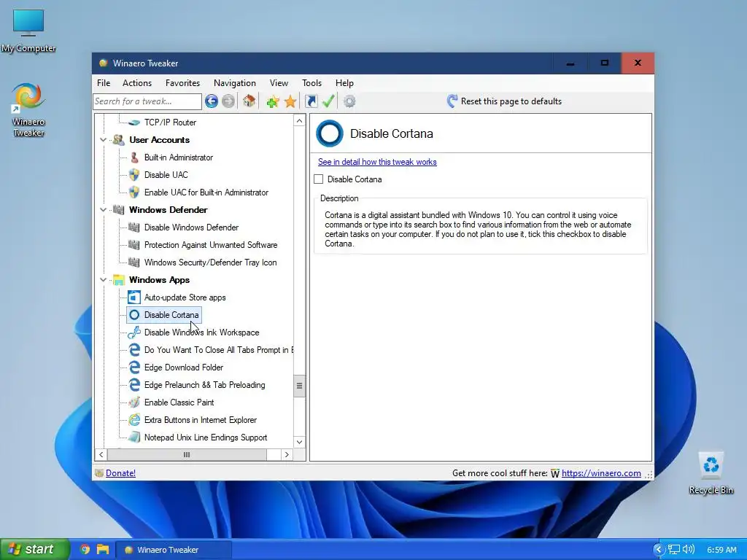Click the User Accounts category label
The image size is (747, 560).
point(159,139)
